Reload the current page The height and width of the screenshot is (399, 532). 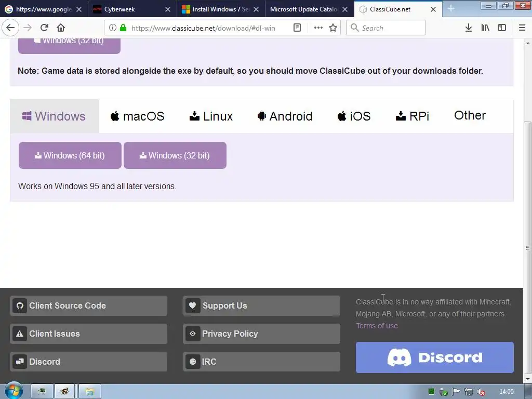(x=45, y=28)
